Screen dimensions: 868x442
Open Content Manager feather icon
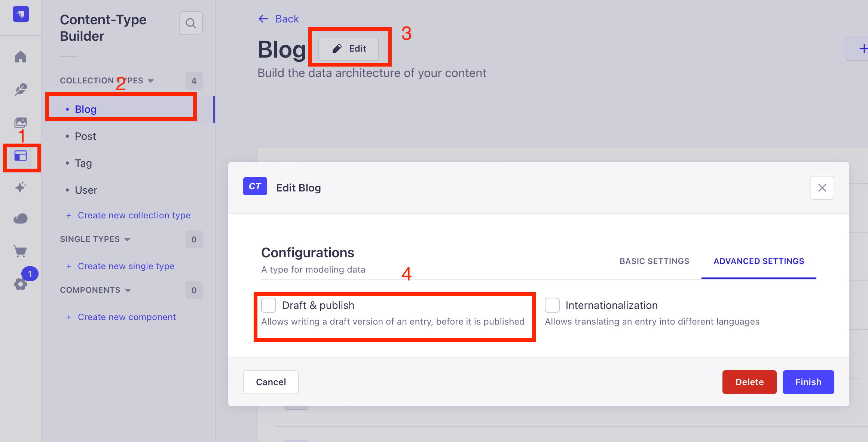click(21, 89)
